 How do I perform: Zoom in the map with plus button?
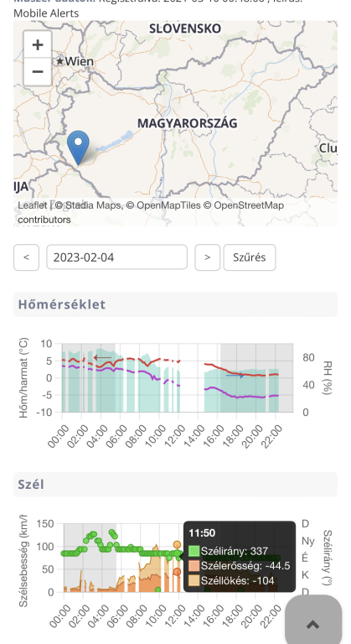(38, 44)
